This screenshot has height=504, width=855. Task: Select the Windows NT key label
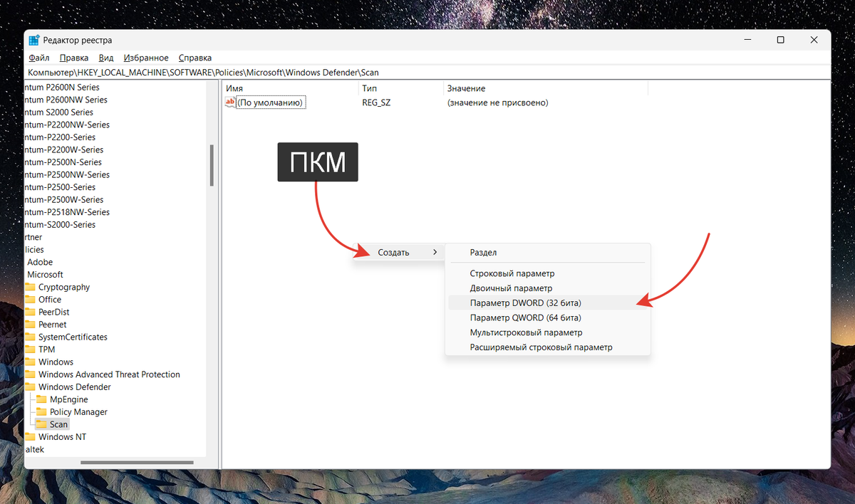click(x=62, y=437)
